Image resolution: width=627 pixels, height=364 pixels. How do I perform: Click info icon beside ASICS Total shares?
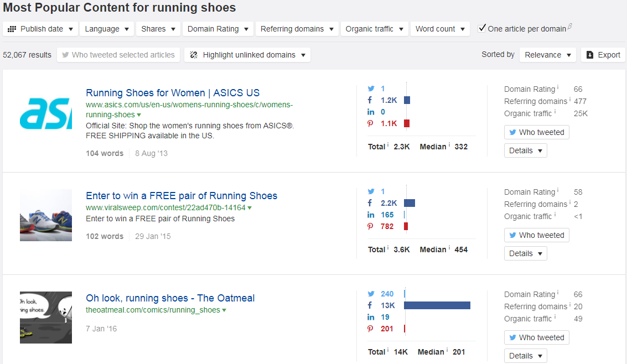pos(388,144)
